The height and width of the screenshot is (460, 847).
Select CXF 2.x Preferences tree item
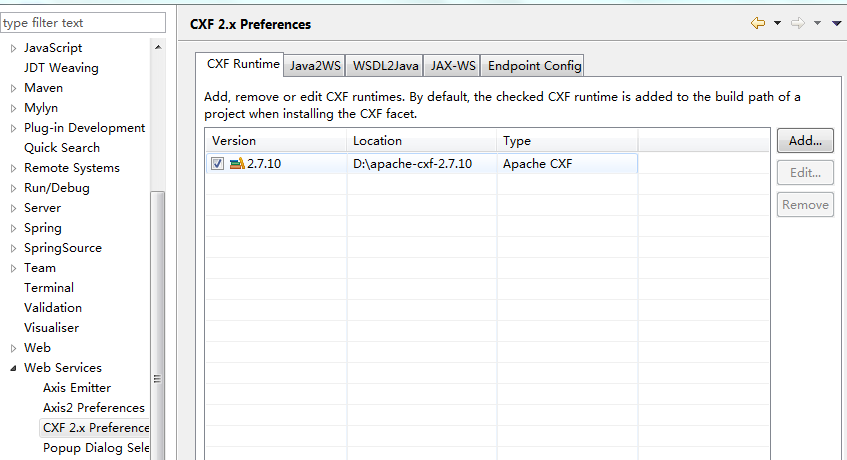click(96, 428)
